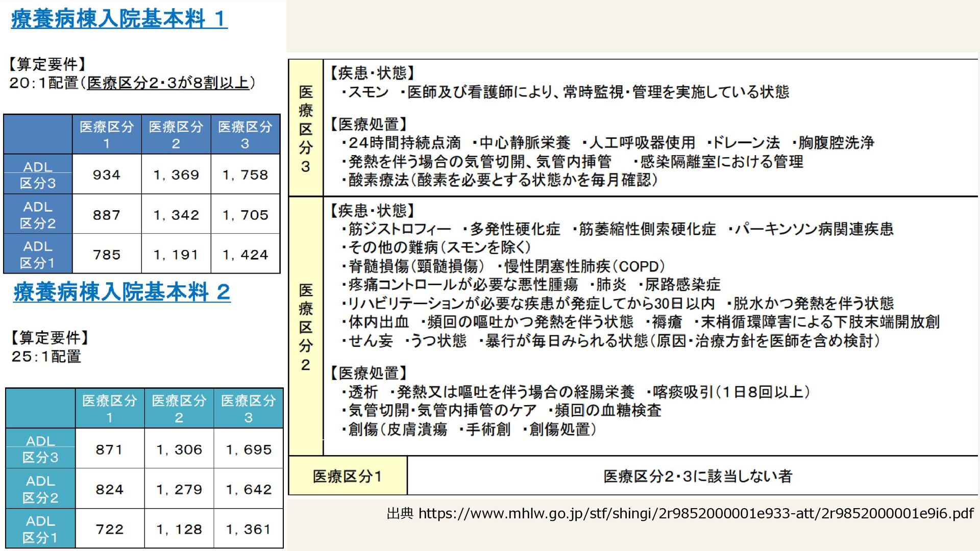The image size is (980, 551).
Task: Click the 療養病棟入院基本料 2 heading link
Action: coord(122,292)
